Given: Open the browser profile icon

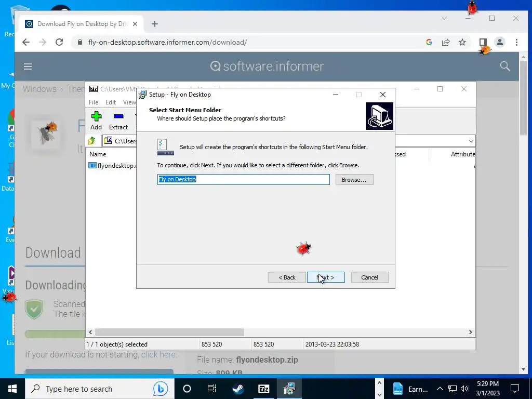Looking at the screenshot, I should click(499, 42).
